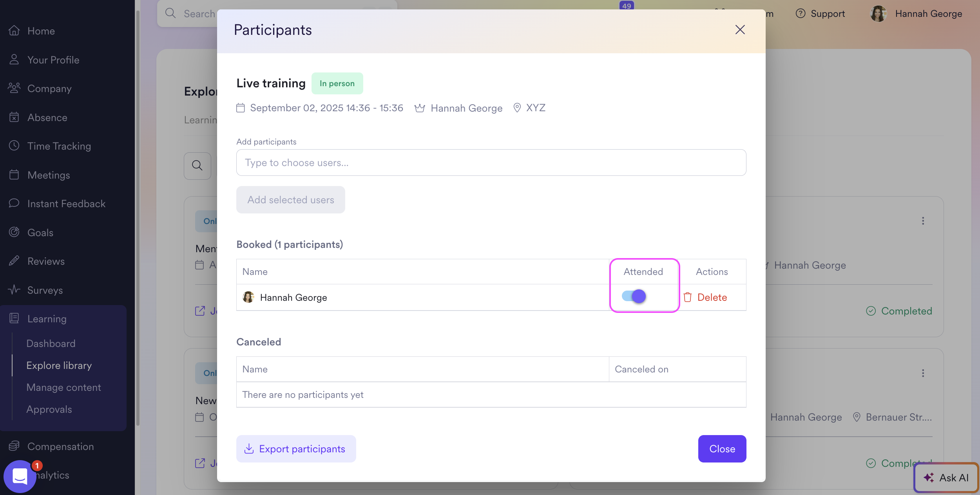Go to Time Tracking section
Viewport: 980px width, 495px height.
point(59,146)
